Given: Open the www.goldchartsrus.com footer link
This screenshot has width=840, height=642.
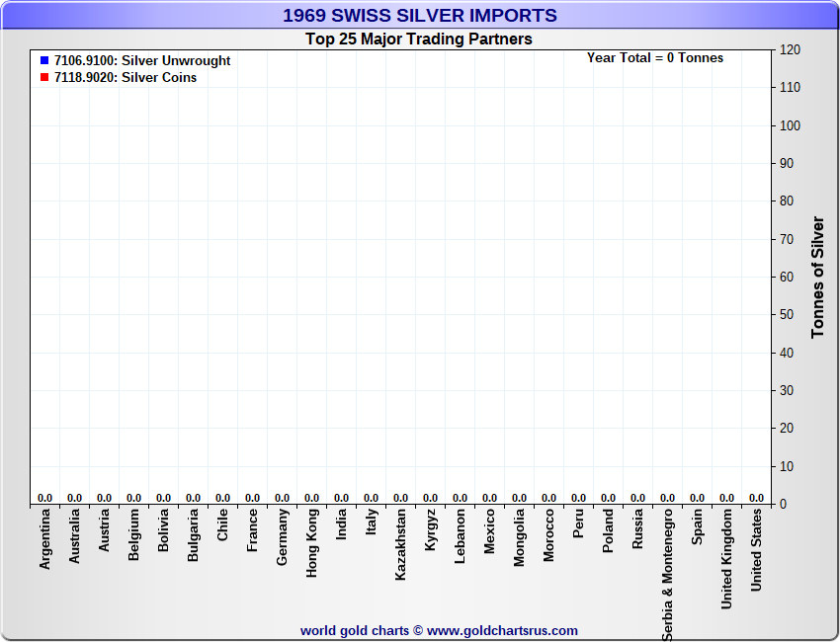Looking at the screenshot, I should tap(502, 630).
